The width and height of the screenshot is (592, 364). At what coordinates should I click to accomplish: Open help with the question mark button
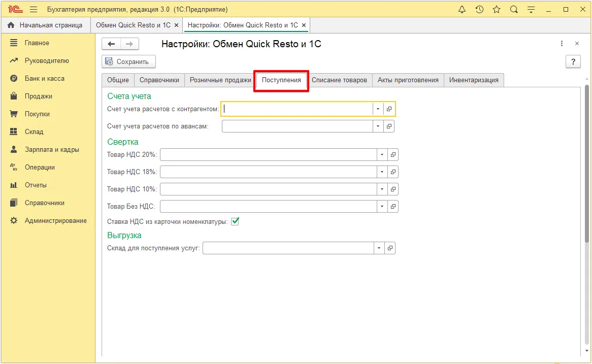click(573, 61)
